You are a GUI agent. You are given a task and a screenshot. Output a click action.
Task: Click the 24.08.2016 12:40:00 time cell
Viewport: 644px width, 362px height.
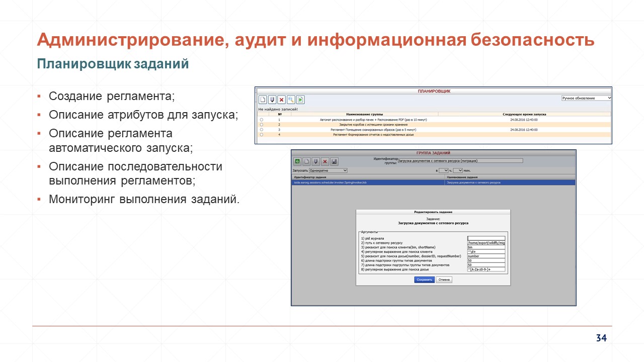[x=524, y=130]
